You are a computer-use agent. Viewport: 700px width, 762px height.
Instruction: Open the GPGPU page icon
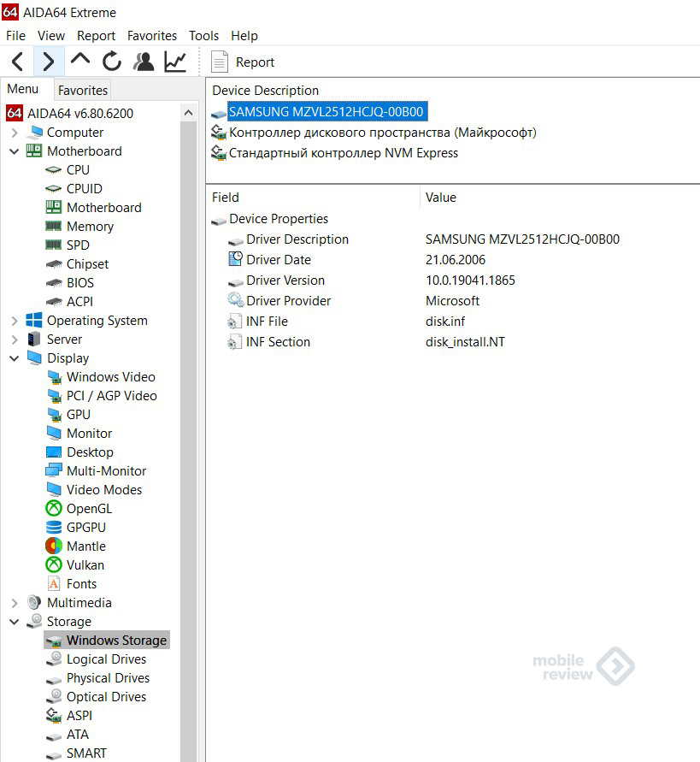(x=54, y=528)
